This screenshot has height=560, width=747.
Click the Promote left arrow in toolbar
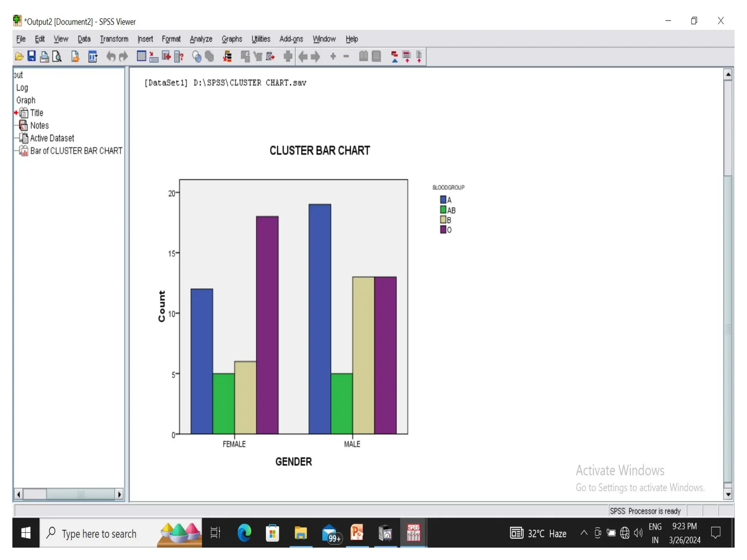click(303, 57)
